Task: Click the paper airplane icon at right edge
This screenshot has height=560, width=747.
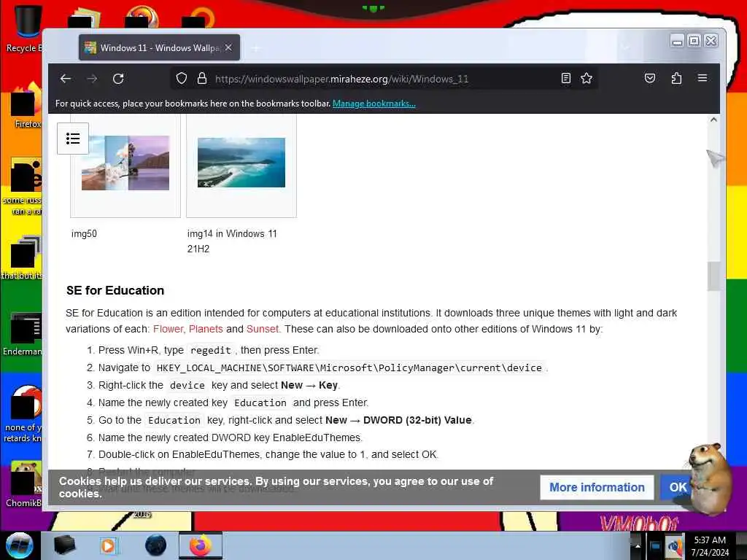Action: pyautogui.click(x=716, y=157)
